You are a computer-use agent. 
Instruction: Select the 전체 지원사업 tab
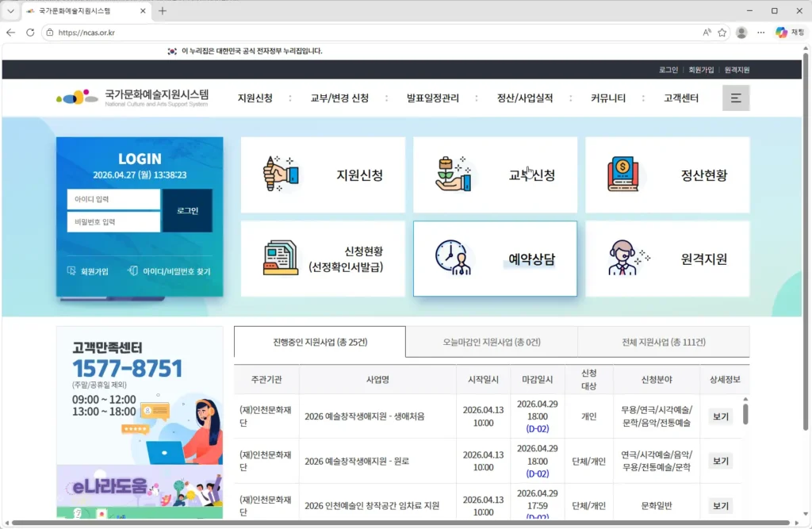click(x=664, y=342)
